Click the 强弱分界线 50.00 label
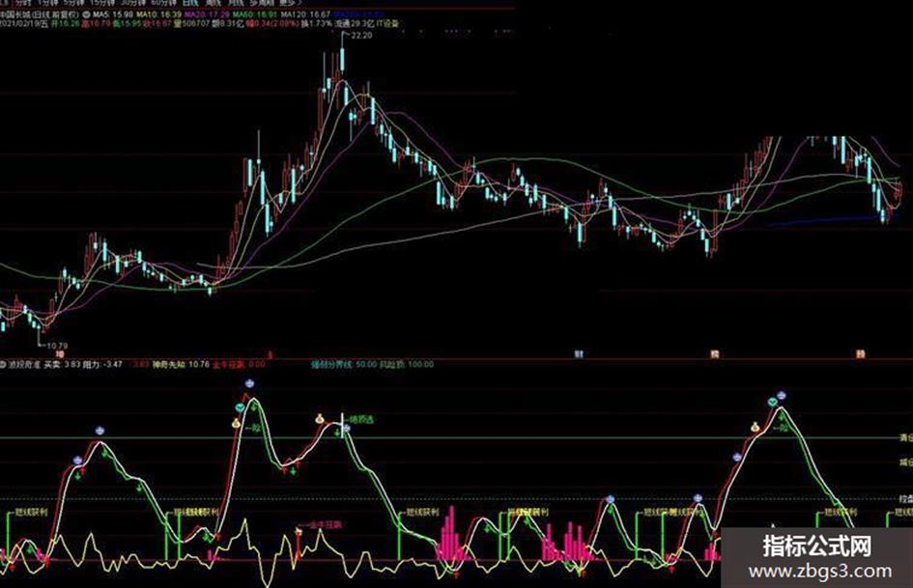 click(x=344, y=364)
